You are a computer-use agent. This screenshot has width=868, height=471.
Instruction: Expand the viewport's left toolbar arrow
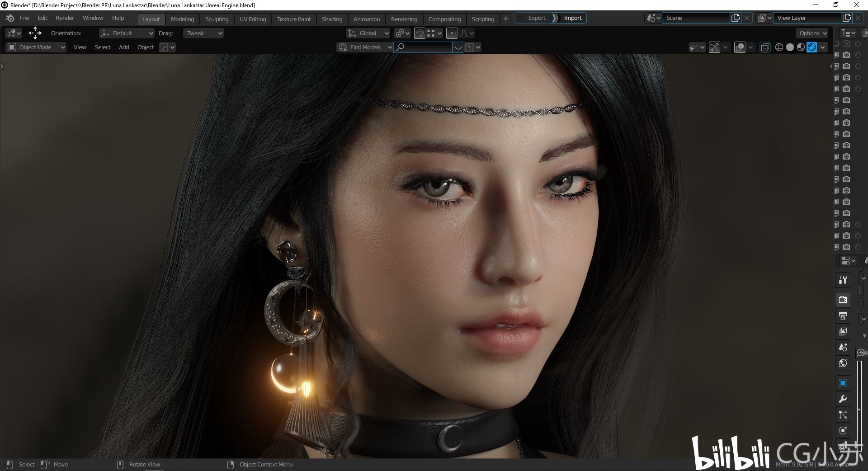(2, 66)
